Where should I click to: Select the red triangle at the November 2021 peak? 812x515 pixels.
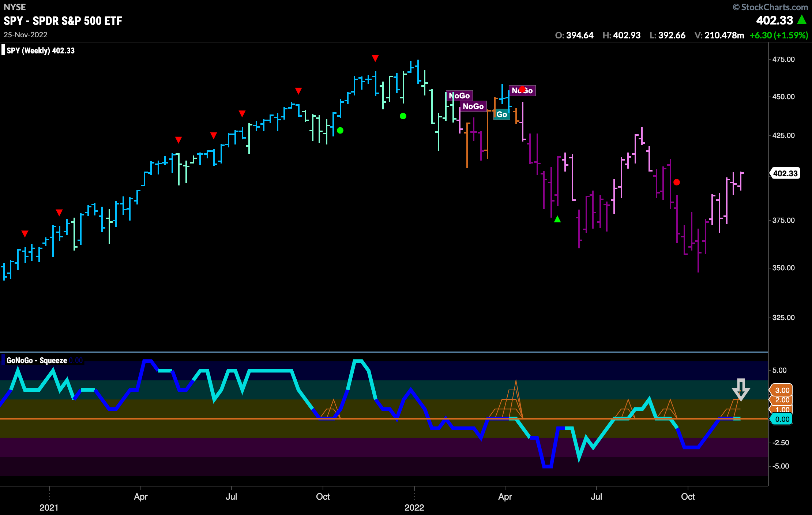375,59
